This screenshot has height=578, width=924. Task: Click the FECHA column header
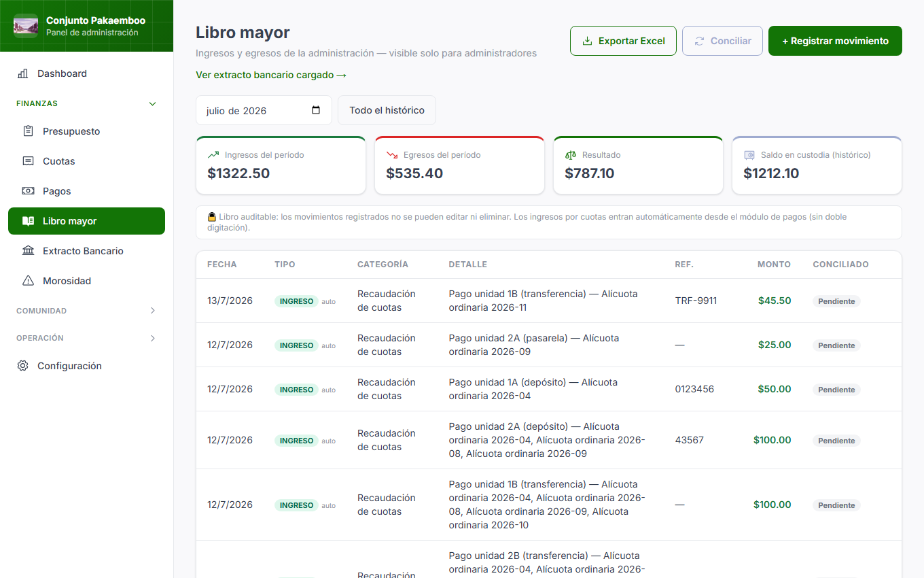tap(222, 265)
